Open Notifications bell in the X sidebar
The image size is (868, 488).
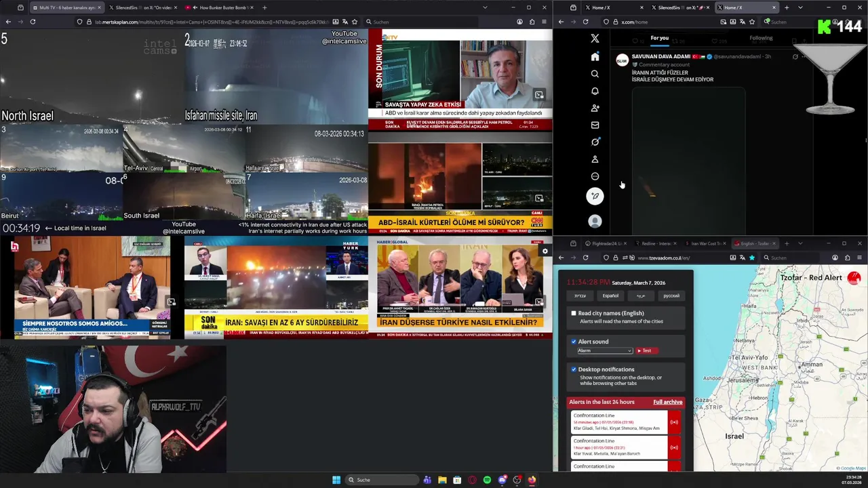(x=595, y=91)
